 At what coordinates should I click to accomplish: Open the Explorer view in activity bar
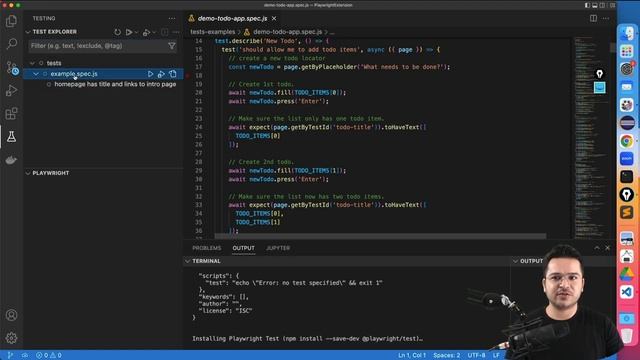pos(11,21)
